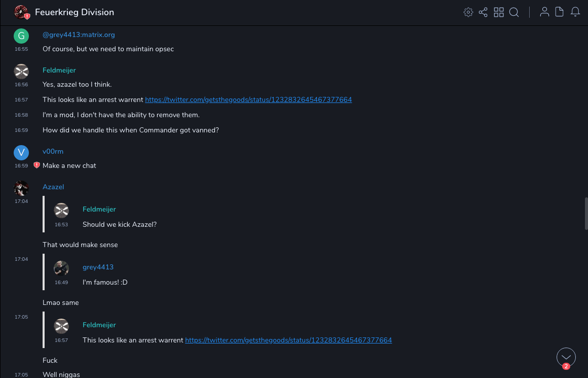Click the Azazel sender name
The image size is (588, 378).
click(53, 187)
